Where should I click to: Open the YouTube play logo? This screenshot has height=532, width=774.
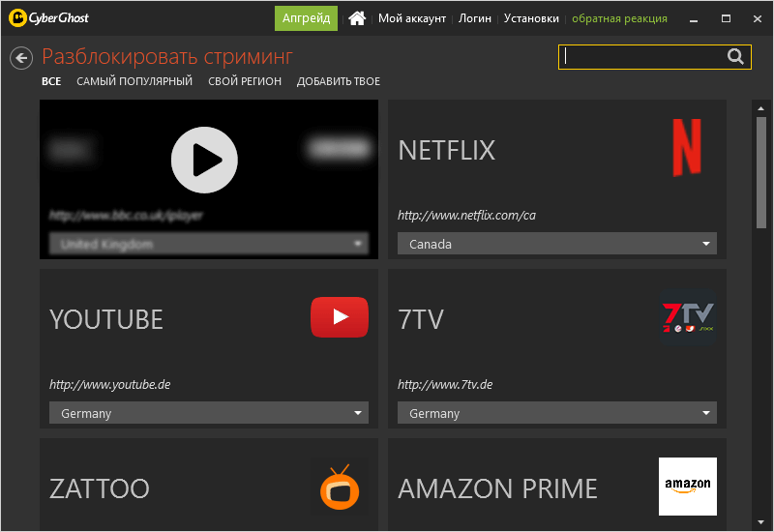click(340, 317)
